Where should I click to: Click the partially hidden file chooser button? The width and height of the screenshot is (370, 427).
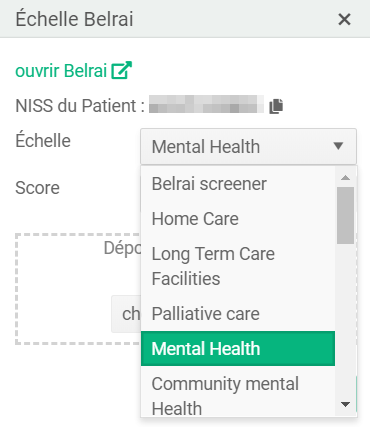[x=126, y=314]
